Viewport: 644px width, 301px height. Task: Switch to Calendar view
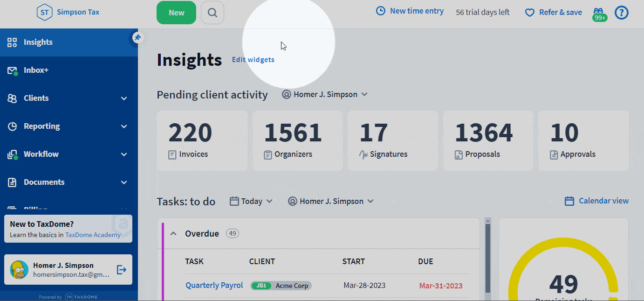tap(596, 201)
